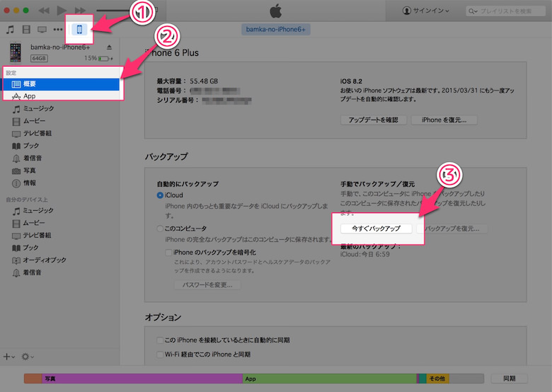Click the 写真 storage segment
This screenshot has width=552, height=392.
(142, 379)
